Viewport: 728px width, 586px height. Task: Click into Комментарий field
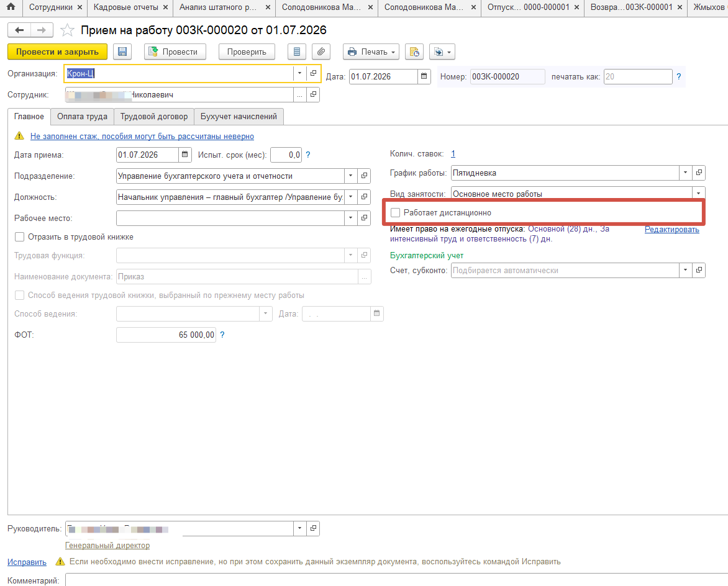pyautogui.click(x=396, y=580)
